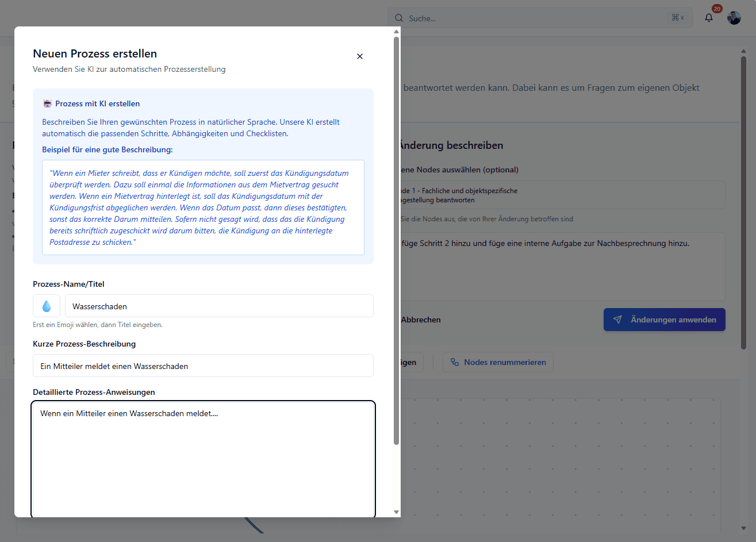
Task: Click the page scrollbar up arrow
Action: (x=743, y=51)
